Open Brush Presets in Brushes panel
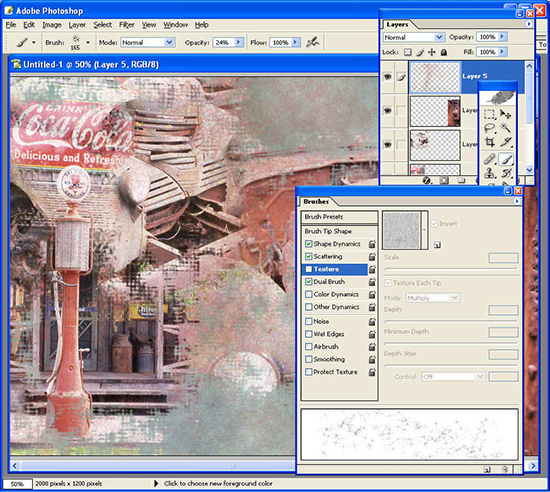This screenshot has height=492, width=550. [x=340, y=217]
